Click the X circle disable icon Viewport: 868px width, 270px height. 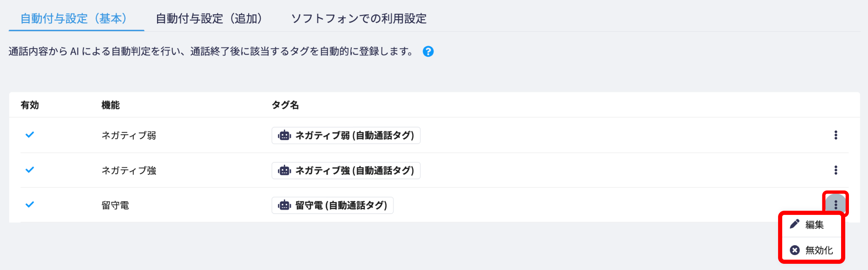tap(794, 250)
